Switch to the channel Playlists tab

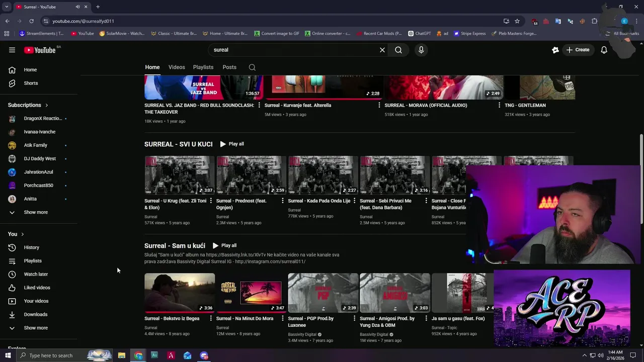point(203,67)
